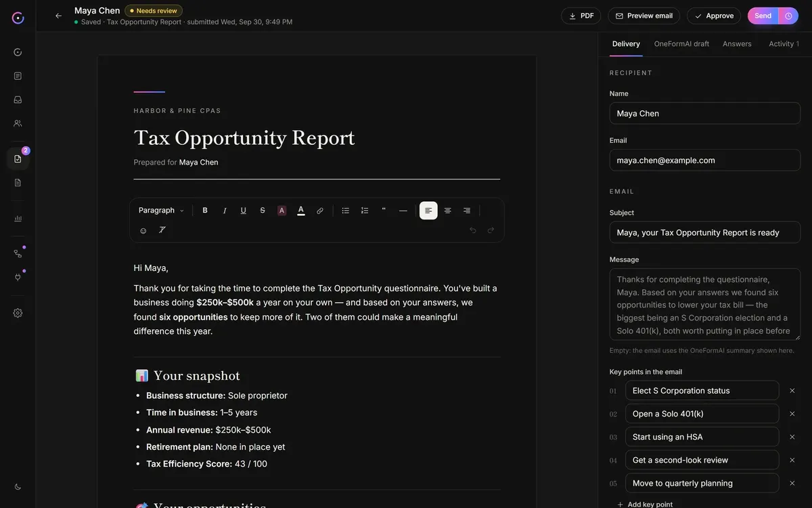Click the Hi Maya greeting line
This screenshot has width=812, height=508.
tap(151, 268)
